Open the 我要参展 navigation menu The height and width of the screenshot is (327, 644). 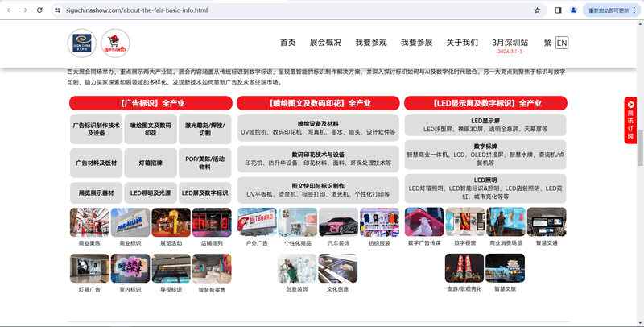point(417,43)
